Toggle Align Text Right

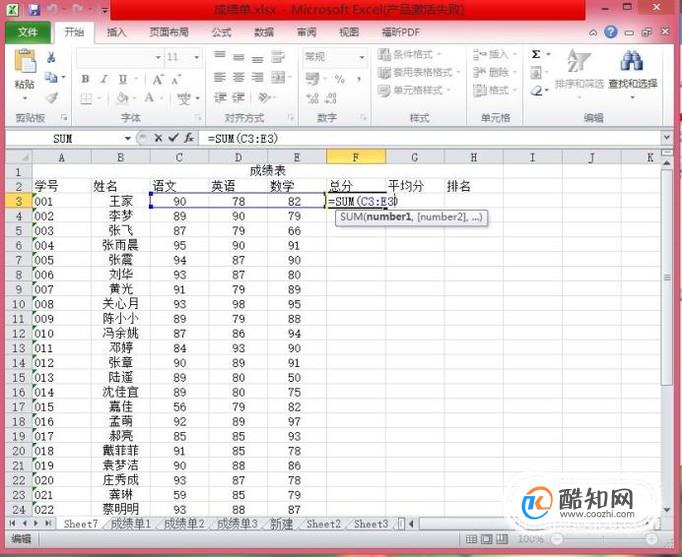click(x=257, y=77)
